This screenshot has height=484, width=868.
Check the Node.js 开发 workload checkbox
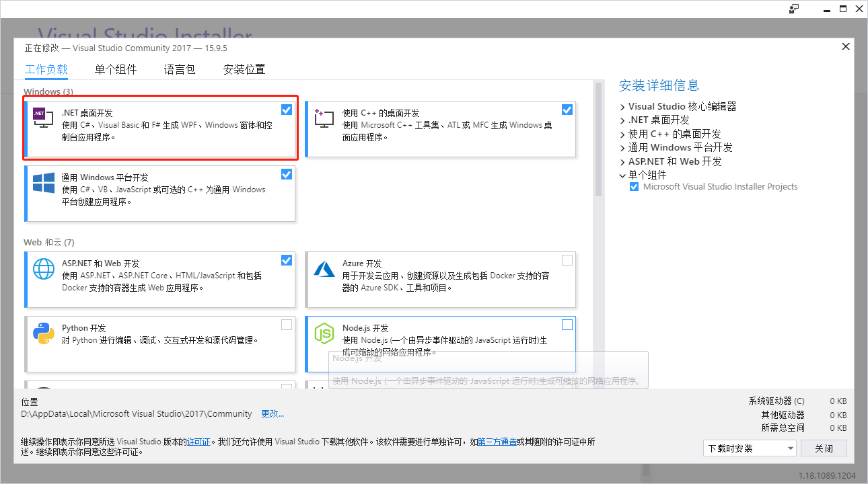pos(567,325)
